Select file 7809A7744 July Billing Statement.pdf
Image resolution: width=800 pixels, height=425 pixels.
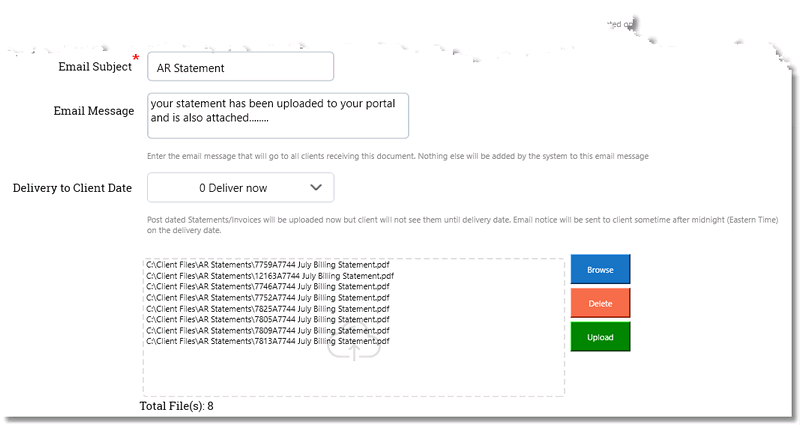tap(268, 331)
